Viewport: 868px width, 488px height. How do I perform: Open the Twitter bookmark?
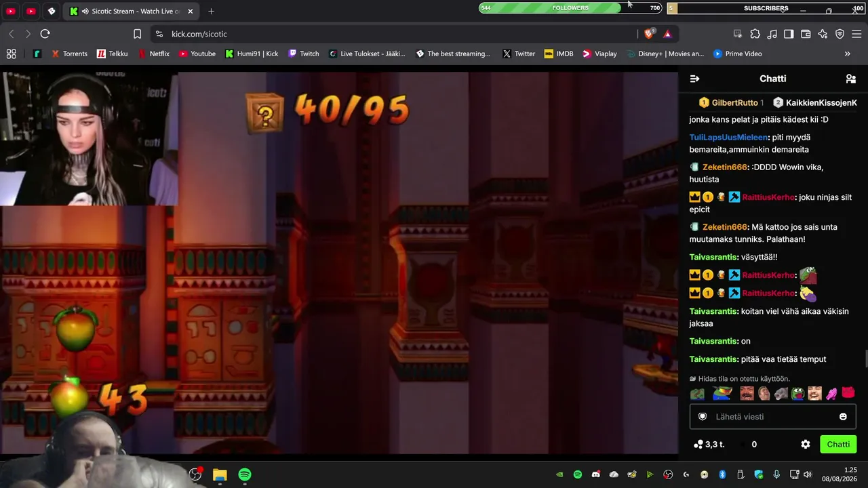point(519,54)
